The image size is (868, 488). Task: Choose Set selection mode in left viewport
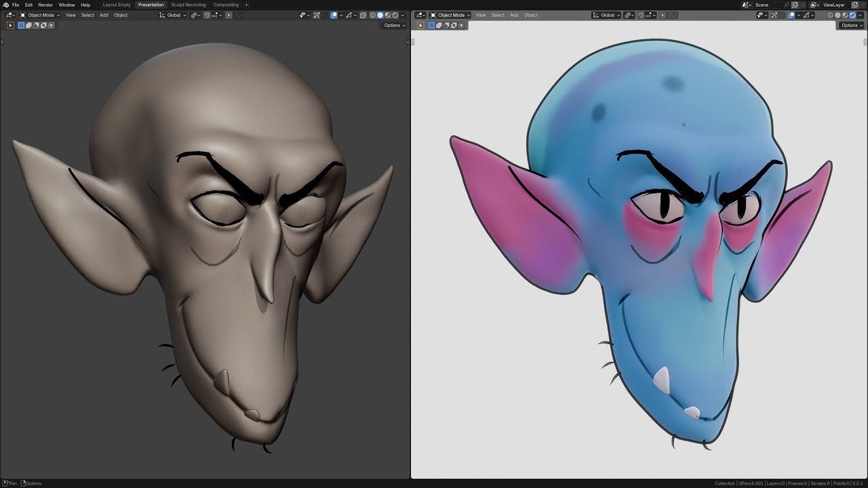pos(21,25)
